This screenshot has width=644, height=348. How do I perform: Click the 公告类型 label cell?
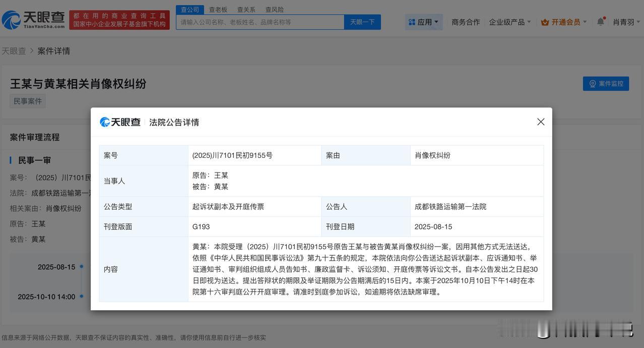tap(144, 207)
